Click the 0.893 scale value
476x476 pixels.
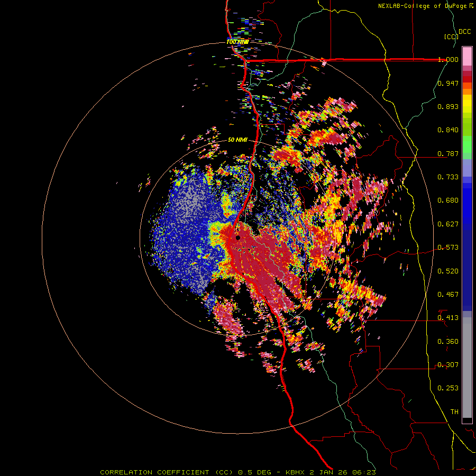(448, 106)
